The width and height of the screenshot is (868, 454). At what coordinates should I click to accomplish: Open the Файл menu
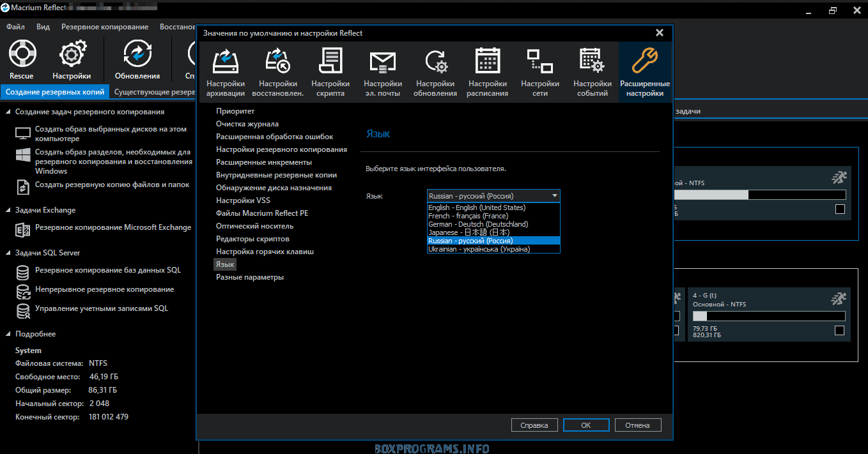[15, 27]
